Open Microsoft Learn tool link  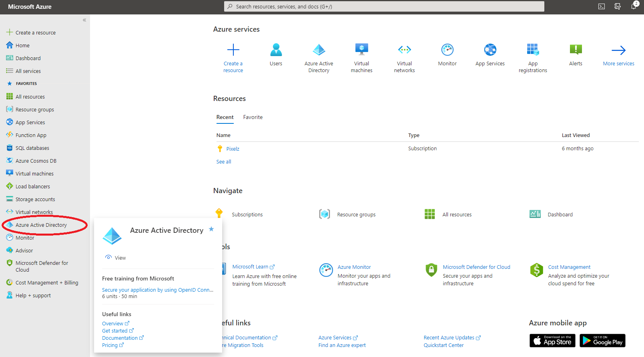253,267
